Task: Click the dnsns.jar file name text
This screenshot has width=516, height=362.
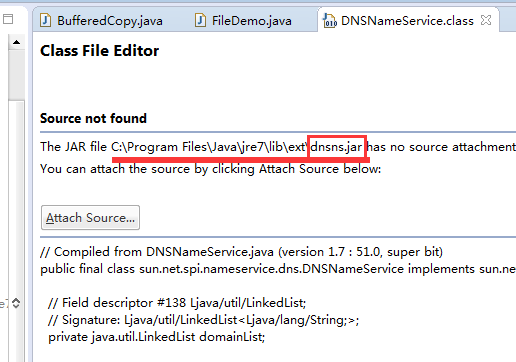Action: pos(336,147)
